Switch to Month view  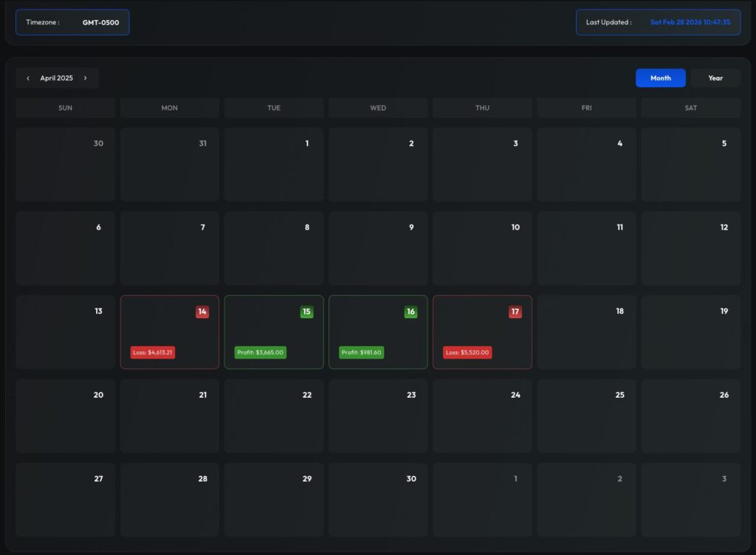[660, 77]
